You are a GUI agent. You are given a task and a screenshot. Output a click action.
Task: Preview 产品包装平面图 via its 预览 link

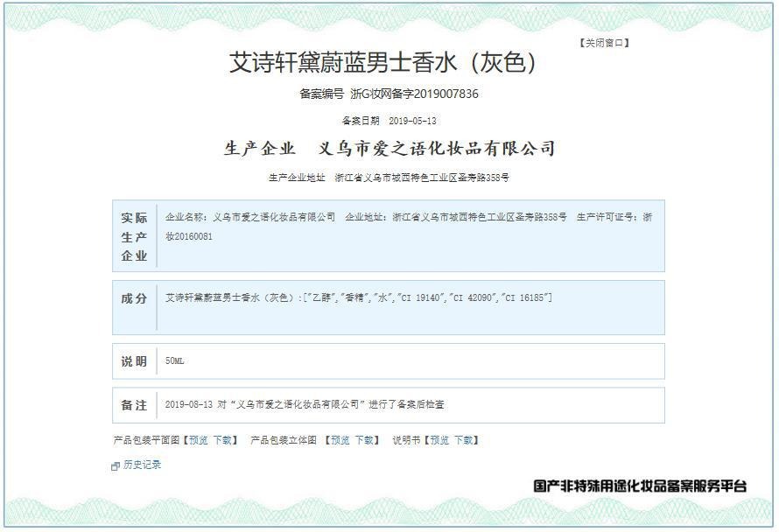tap(199, 440)
